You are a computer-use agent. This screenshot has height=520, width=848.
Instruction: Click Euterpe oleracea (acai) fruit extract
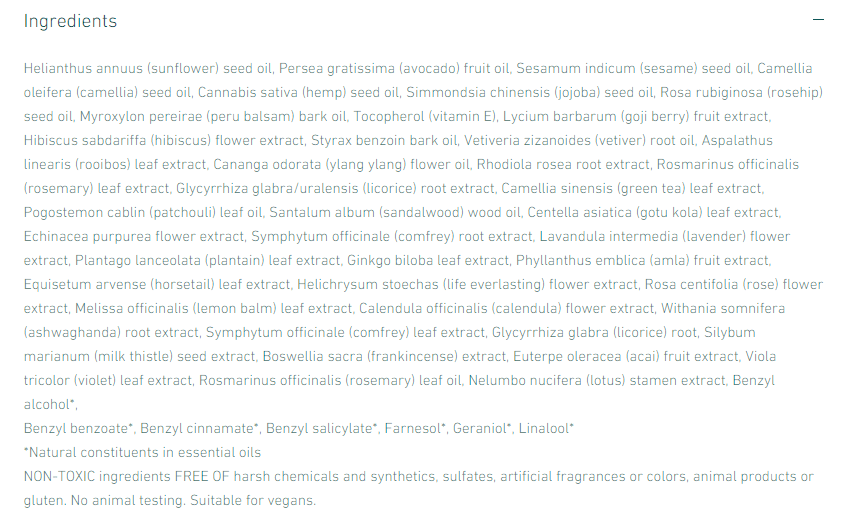click(626, 356)
